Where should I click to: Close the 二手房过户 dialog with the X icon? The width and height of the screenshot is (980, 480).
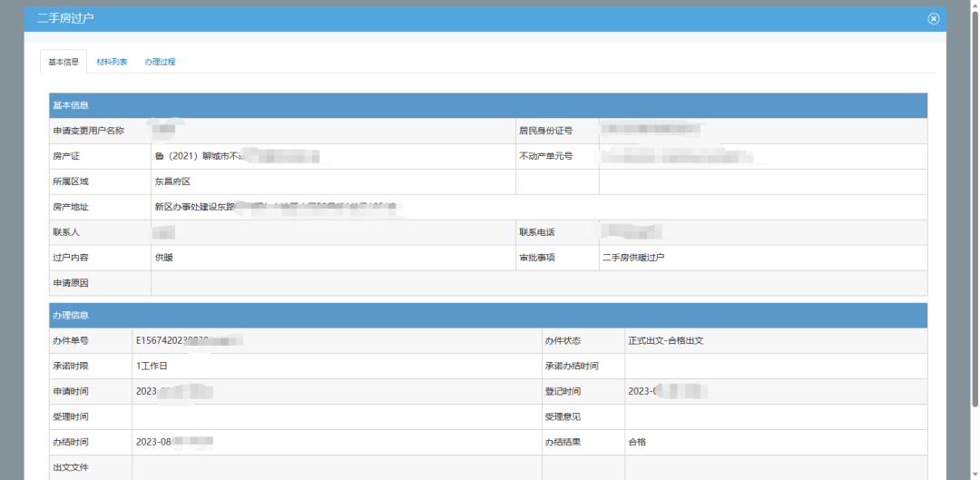coord(933,19)
